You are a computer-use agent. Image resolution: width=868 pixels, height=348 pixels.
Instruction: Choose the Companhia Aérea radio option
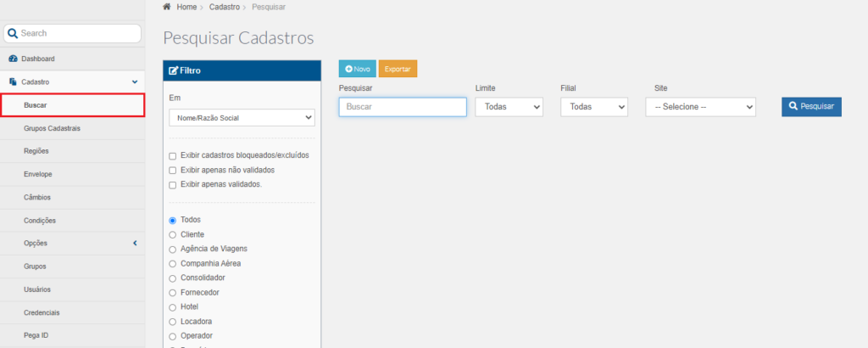click(173, 264)
